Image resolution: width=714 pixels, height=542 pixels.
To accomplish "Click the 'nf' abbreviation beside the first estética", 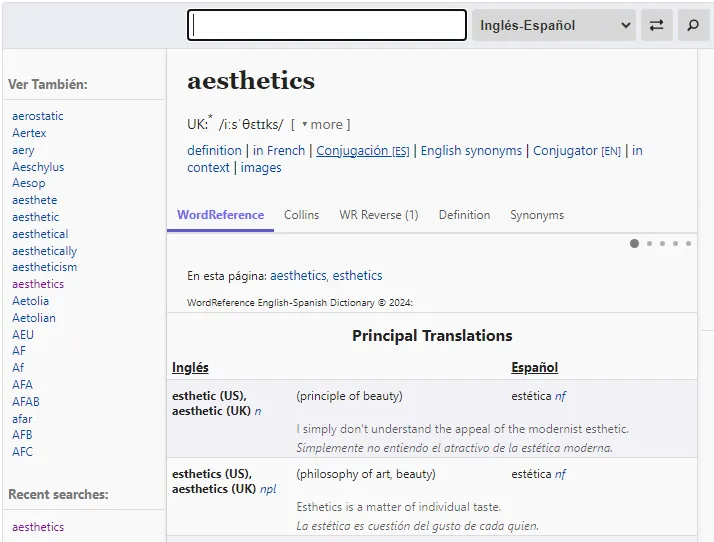I will pyautogui.click(x=561, y=396).
